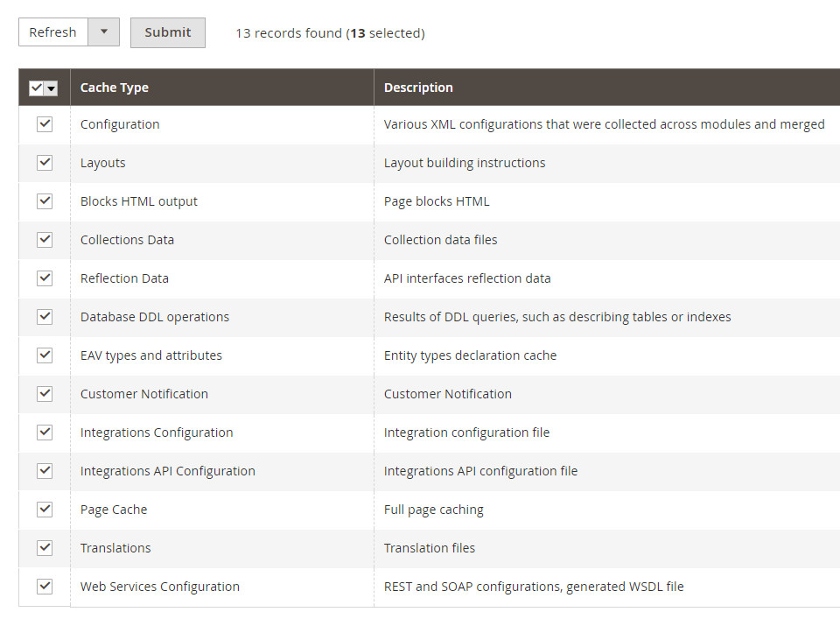840x619 pixels.
Task: Uncheck Database DDL operations checkbox
Action: [45, 317]
